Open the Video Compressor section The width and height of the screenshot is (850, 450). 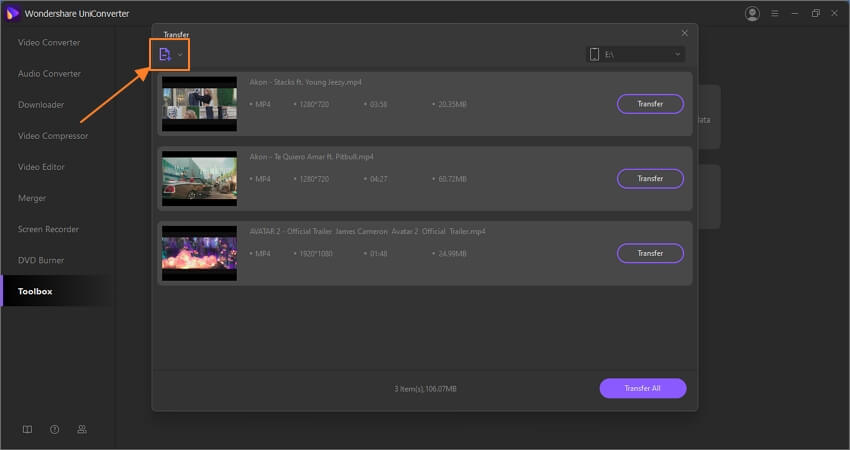(53, 136)
